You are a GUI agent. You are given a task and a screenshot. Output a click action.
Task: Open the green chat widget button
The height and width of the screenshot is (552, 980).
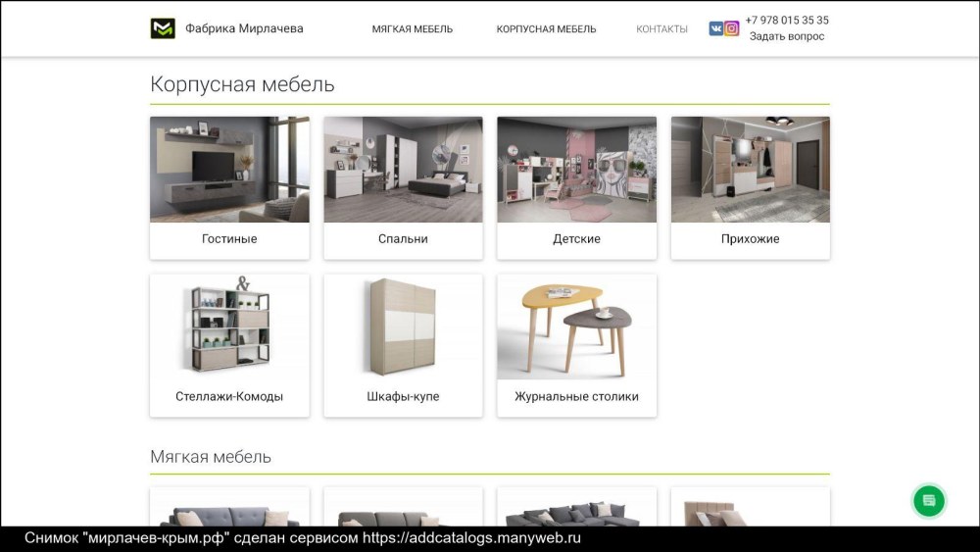929,501
